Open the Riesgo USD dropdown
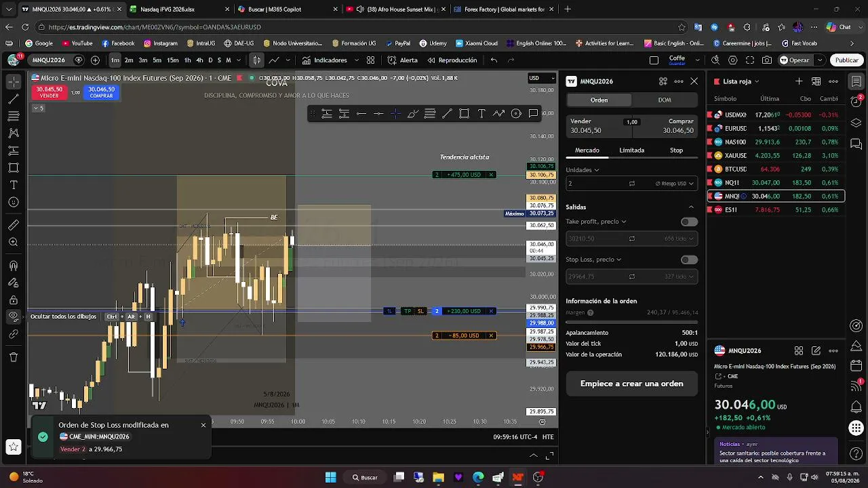This screenshot has width=868, height=488. (675, 184)
